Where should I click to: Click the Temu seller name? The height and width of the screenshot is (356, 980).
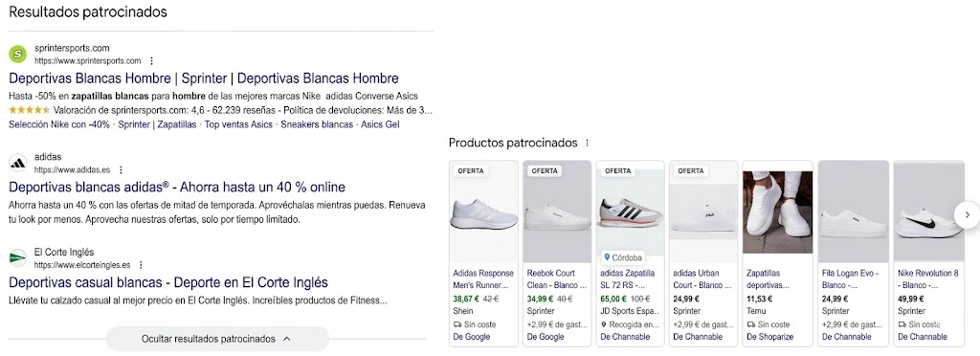click(x=757, y=311)
